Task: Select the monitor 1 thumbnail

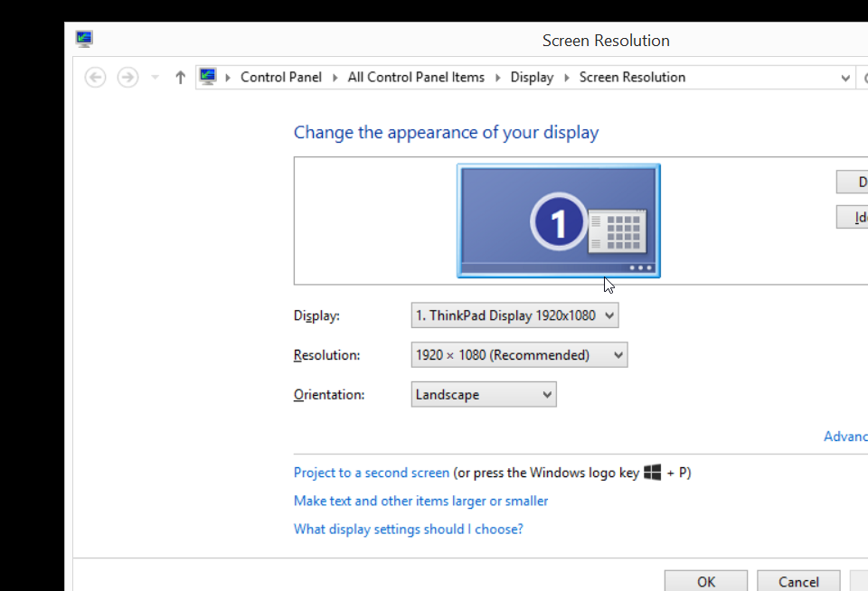Action: click(559, 220)
